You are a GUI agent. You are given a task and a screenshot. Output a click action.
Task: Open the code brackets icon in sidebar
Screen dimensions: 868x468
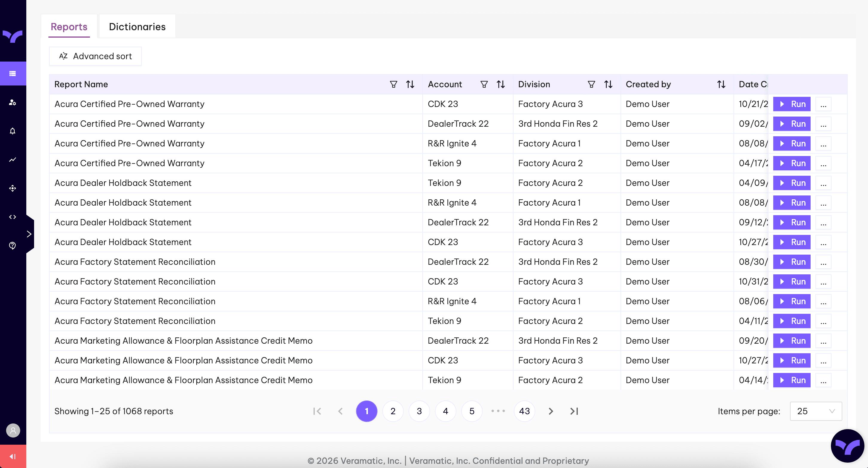[13, 217]
